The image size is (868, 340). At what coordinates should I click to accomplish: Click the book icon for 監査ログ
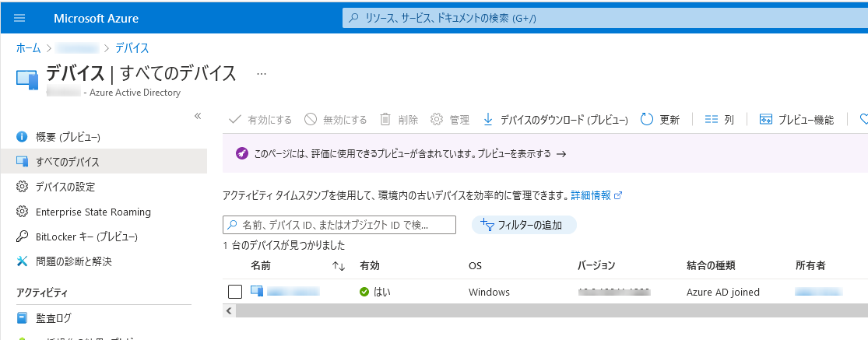(x=22, y=318)
